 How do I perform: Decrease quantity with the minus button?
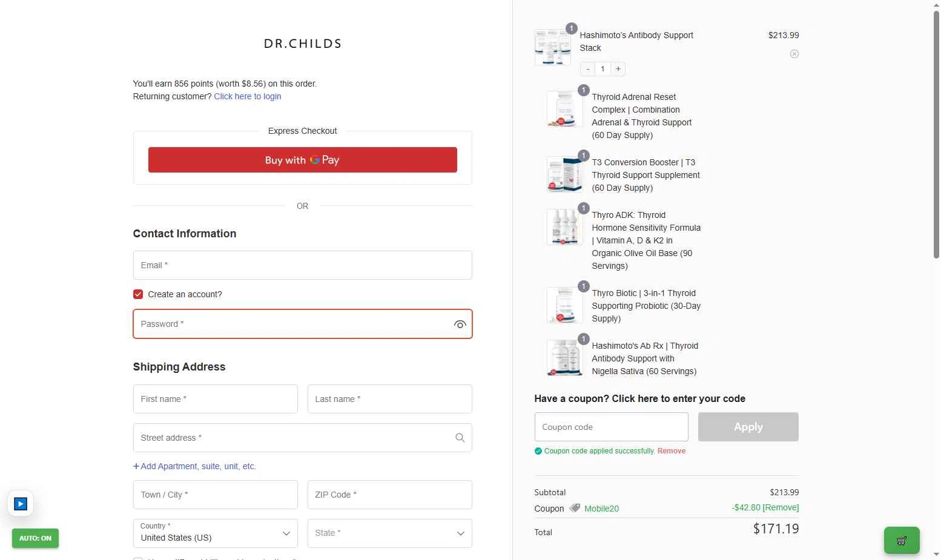(587, 69)
